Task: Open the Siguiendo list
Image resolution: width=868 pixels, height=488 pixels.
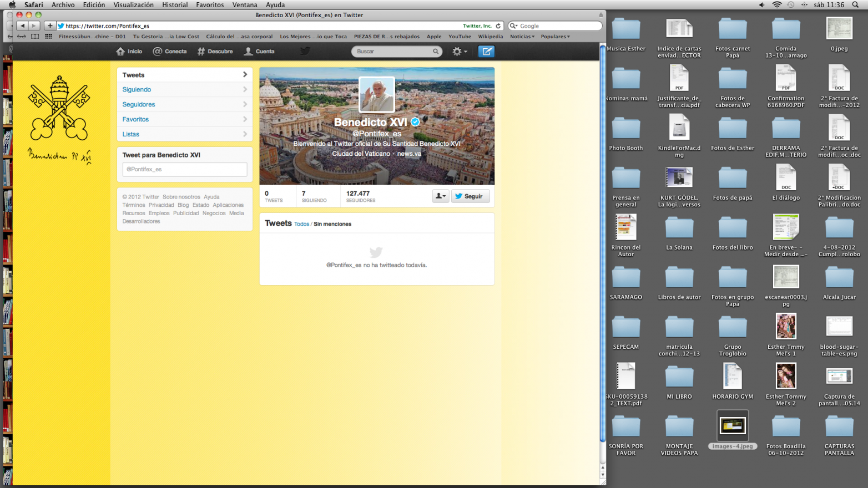Action: point(185,89)
